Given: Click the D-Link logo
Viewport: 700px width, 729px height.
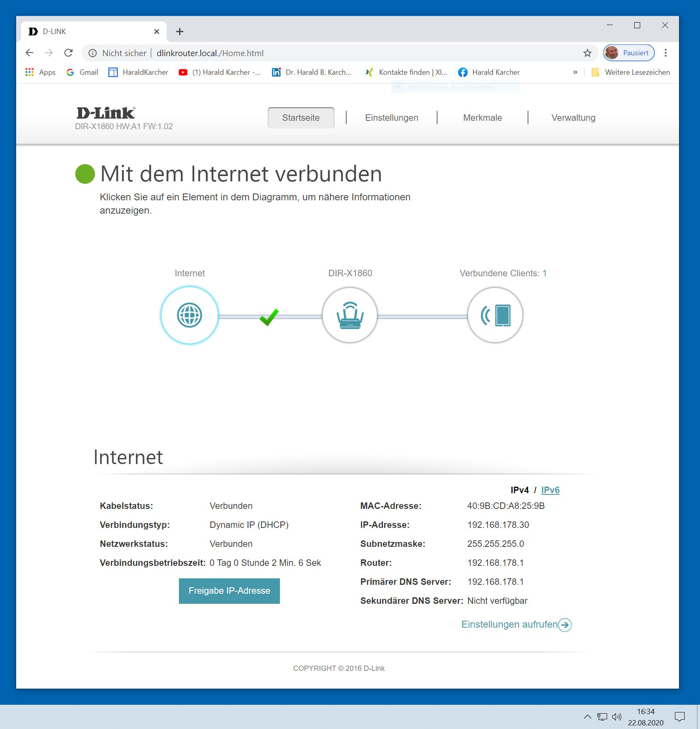Looking at the screenshot, I should [106, 113].
